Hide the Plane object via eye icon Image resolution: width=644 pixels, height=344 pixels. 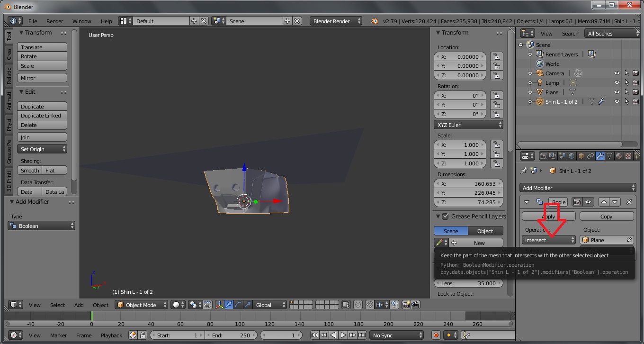(617, 92)
